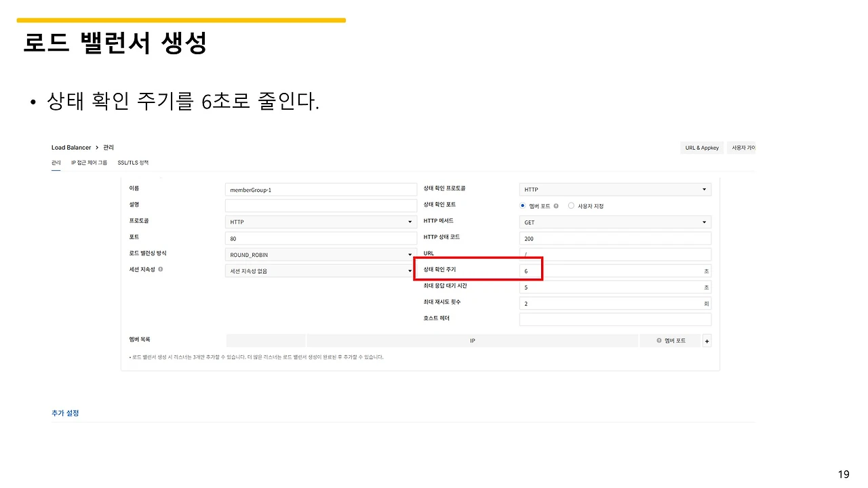Click the plus icon to add member
This screenshot has width=868, height=488.
click(x=707, y=341)
